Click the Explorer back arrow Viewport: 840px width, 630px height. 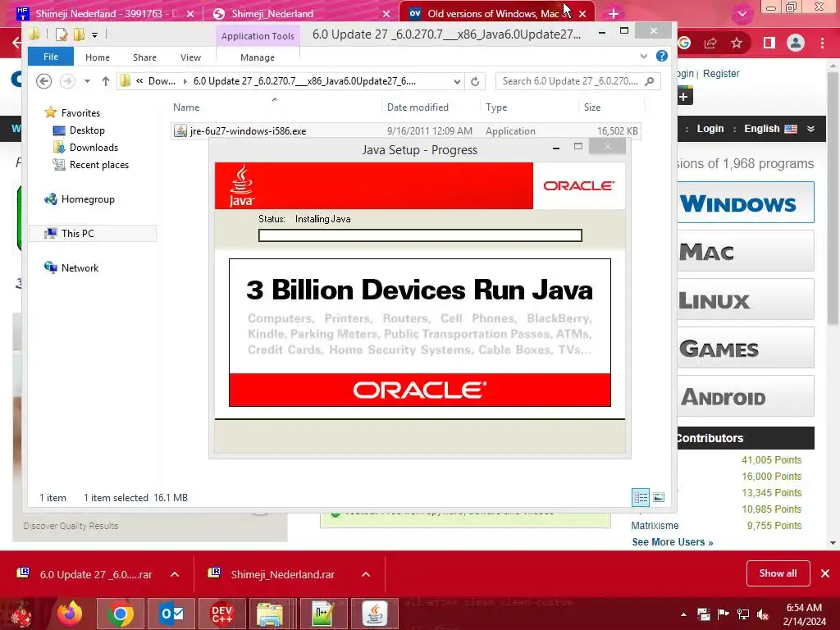44,81
